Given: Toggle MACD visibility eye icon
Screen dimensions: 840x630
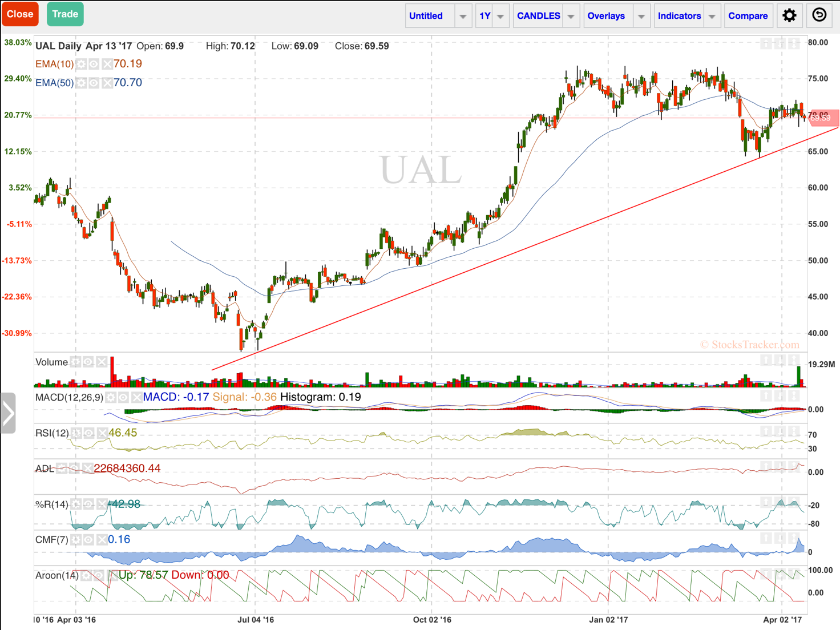Looking at the screenshot, I should click(x=124, y=397).
